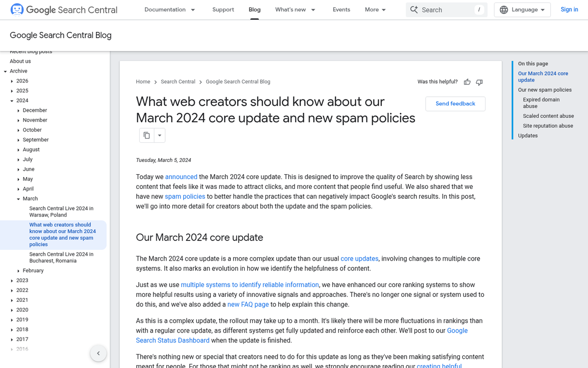This screenshot has height=368, width=588.
Task: Jump to 'Our March 2024 core update' in page contents
Action: [x=543, y=77]
